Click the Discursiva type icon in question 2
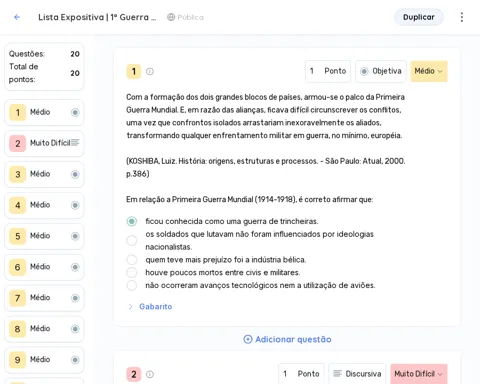 click(337, 374)
